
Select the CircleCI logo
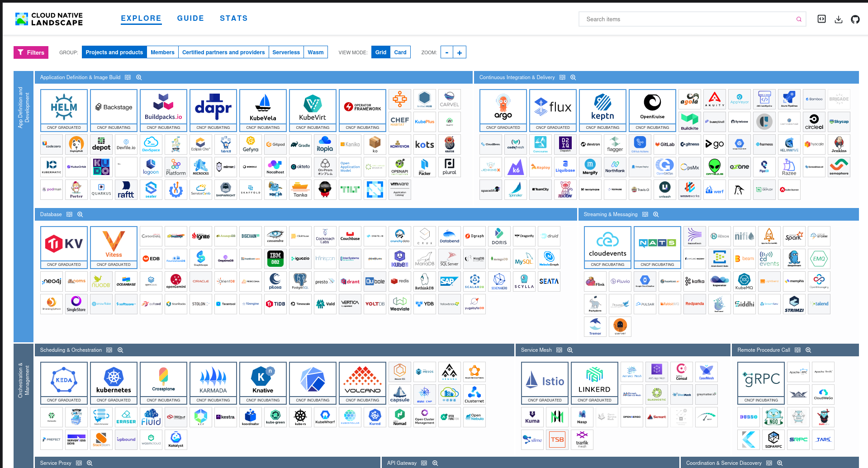point(814,122)
